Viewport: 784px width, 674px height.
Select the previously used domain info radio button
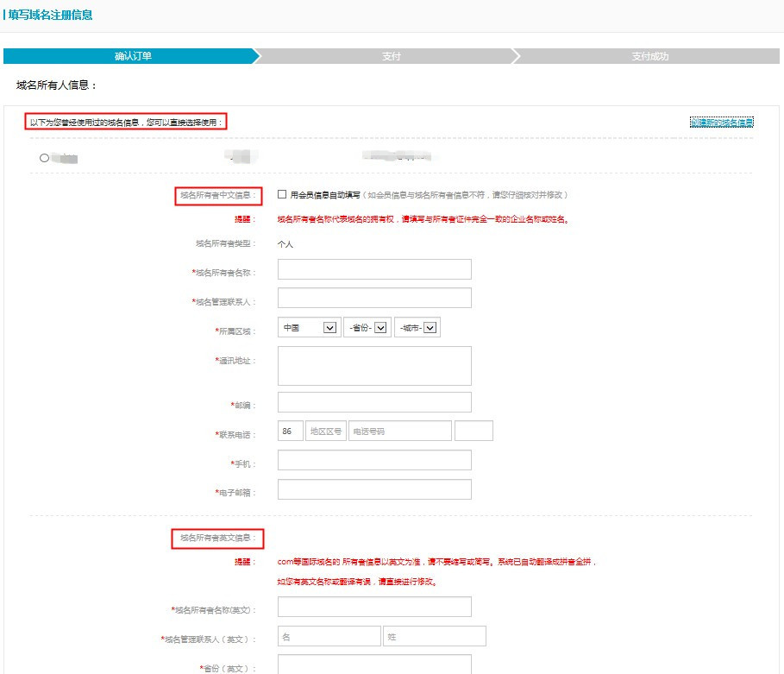click(x=44, y=158)
